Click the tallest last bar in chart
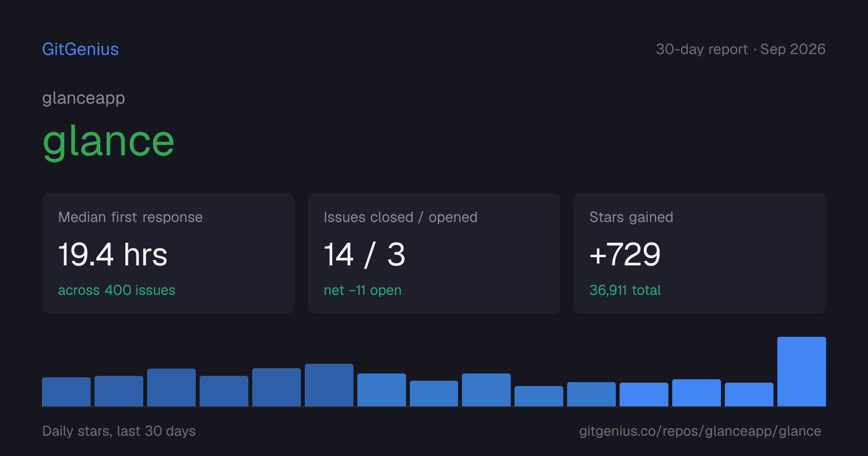This screenshot has width=868, height=456. click(x=801, y=372)
